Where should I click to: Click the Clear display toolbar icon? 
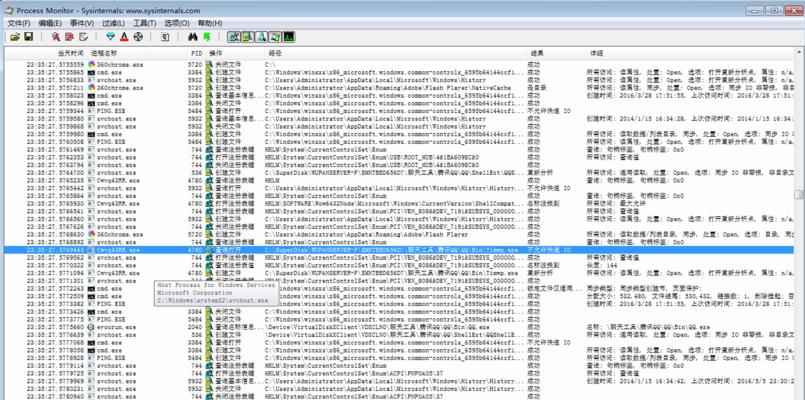point(84,36)
